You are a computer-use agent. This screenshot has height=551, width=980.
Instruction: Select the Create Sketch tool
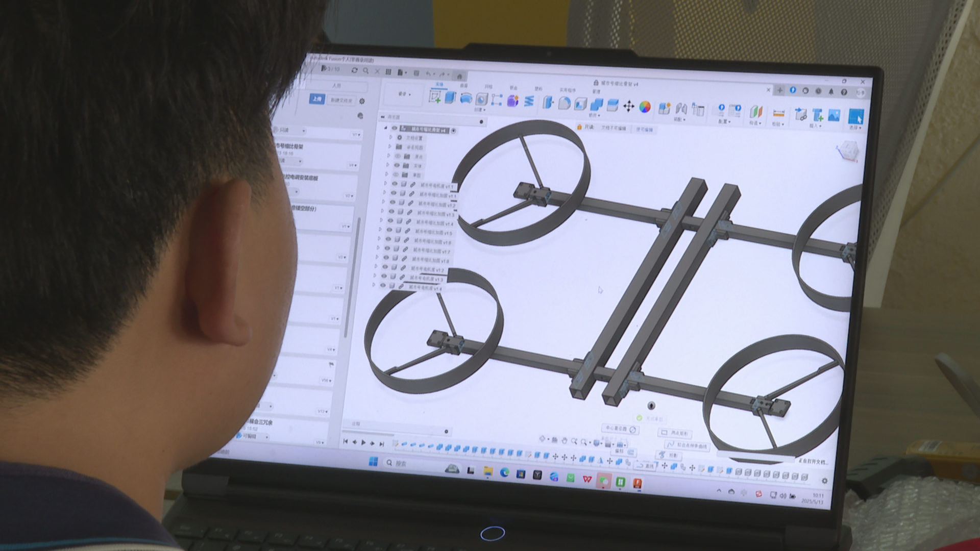[x=435, y=97]
